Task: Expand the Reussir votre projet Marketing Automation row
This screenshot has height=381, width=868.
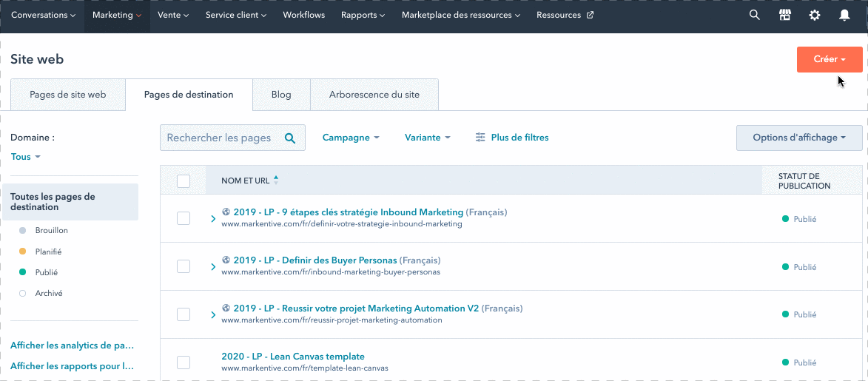Action: pyautogui.click(x=213, y=315)
